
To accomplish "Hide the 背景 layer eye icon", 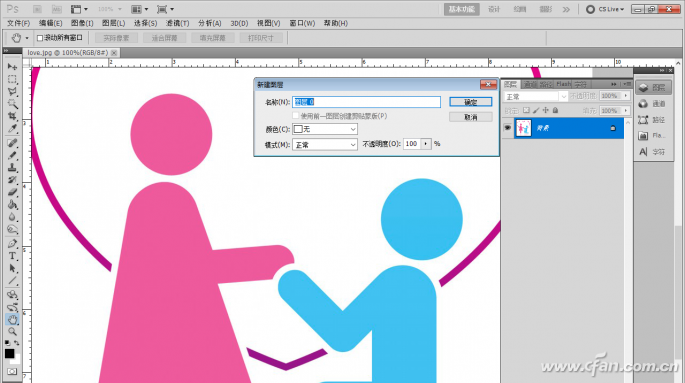I will (x=507, y=128).
